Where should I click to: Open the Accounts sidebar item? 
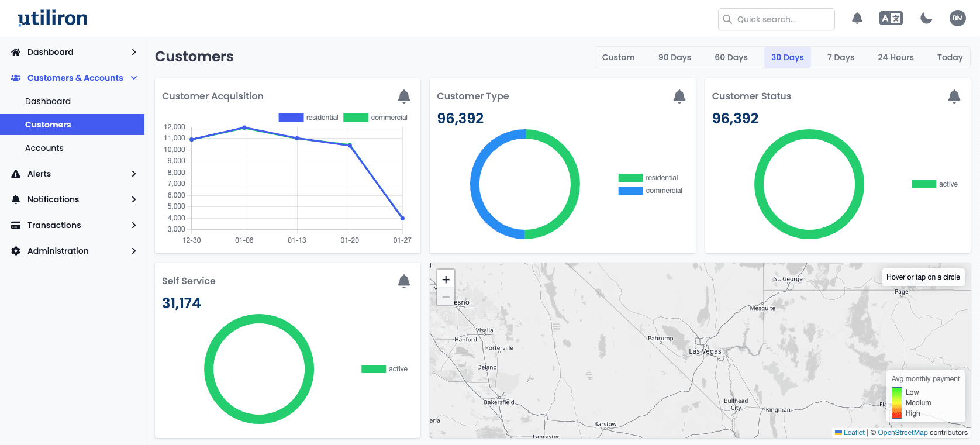coord(73,148)
